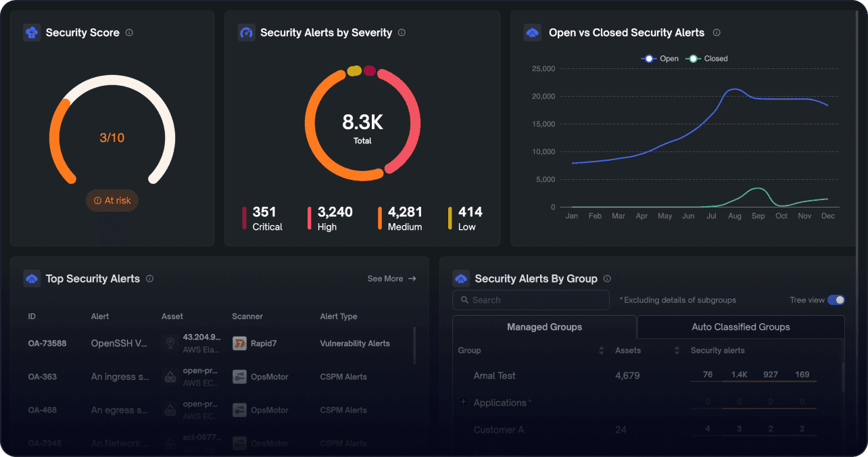
Task: Click the Security Alerts By Group scrollbar
Action: click(842, 377)
